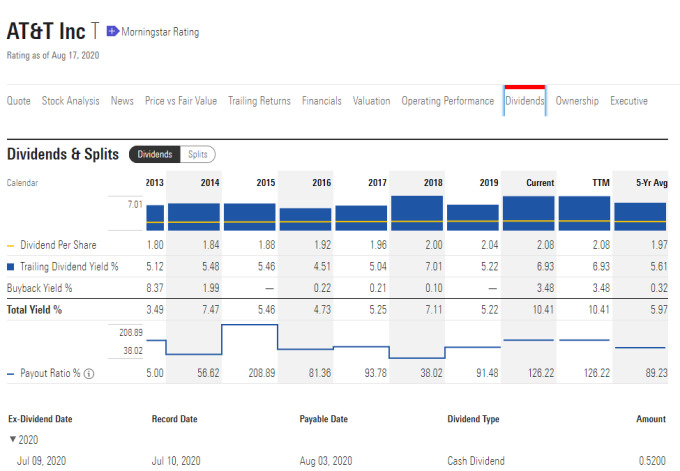Click the blue Payout Ratio legend dash

(11, 374)
